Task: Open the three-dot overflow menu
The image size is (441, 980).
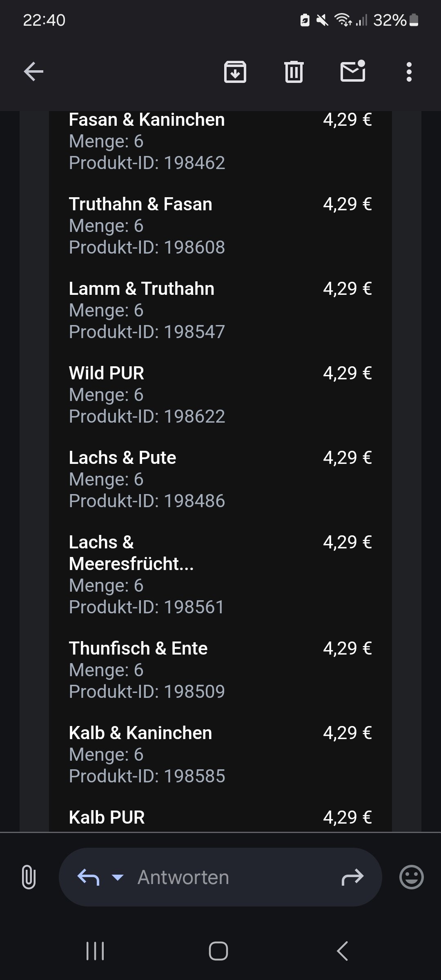Action: click(x=409, y=72)
